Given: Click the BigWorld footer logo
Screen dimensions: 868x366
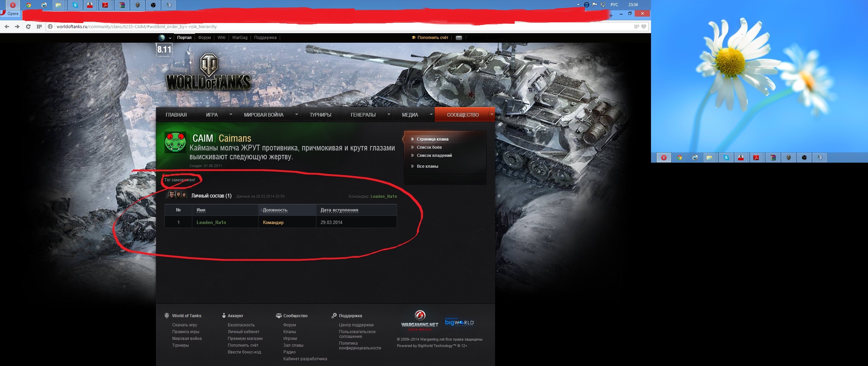Looking at the screenshot, I should [x=459, y=322].
